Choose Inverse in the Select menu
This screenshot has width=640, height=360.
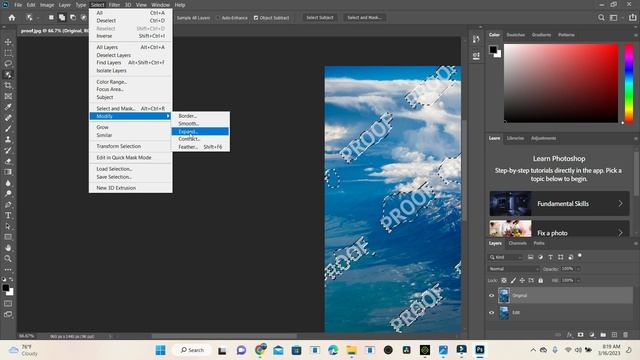point(131,36)
